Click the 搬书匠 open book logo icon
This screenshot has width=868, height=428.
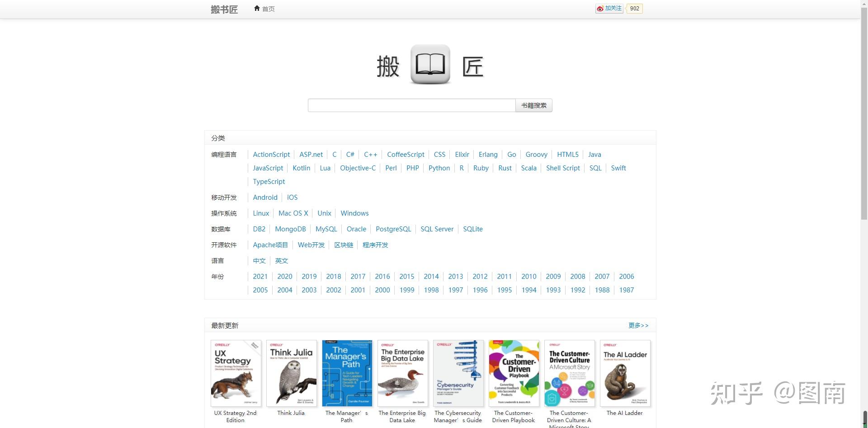pyautogui.click(x=429, y=65)
